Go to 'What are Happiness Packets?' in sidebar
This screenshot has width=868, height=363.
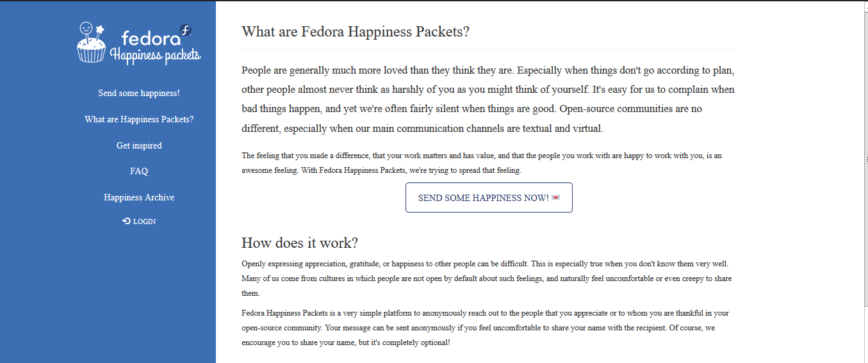[139, 120]
